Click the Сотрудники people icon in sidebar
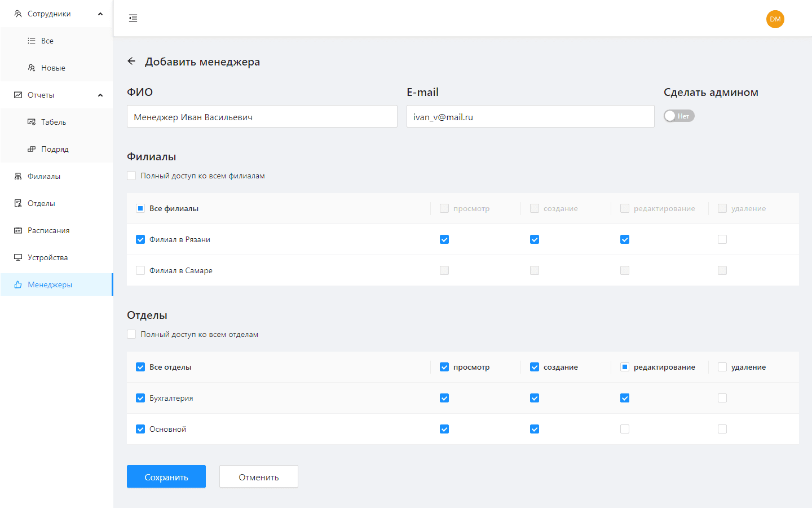 18,14
